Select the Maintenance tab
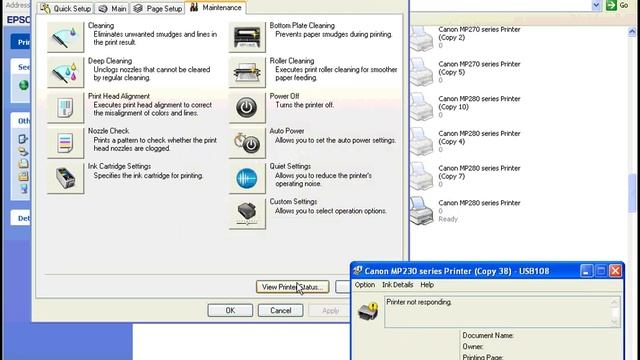Viewport: 640px width, 360px height. coord(216,8)
